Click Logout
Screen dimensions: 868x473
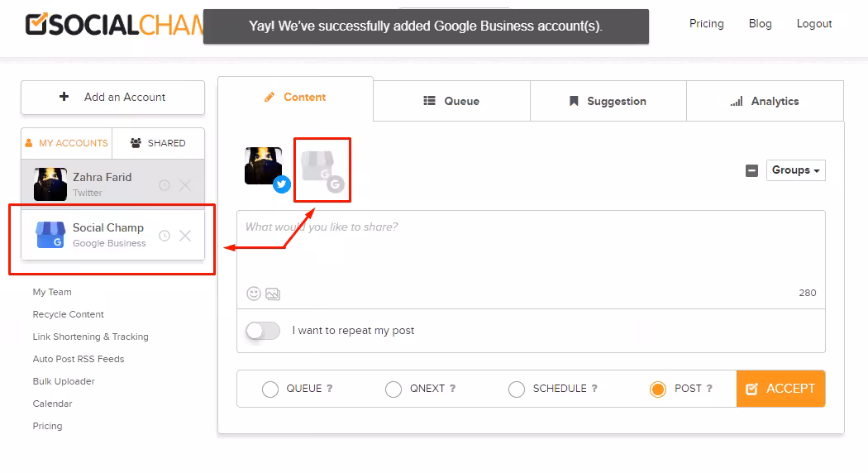814,23
